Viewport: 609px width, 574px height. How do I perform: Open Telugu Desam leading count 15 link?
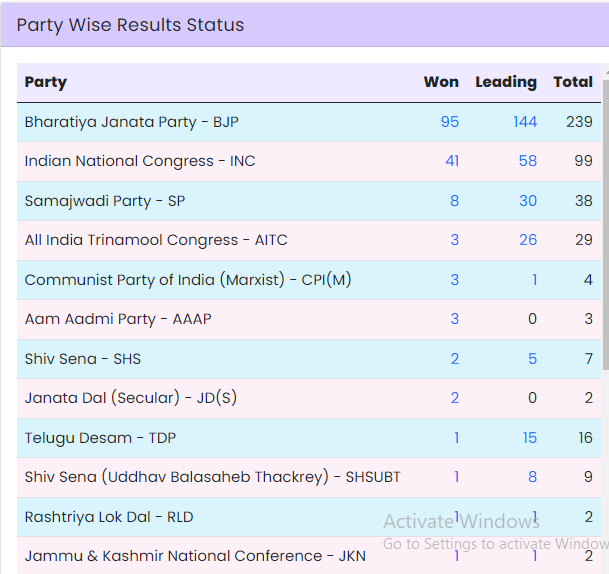coord(529,438)
